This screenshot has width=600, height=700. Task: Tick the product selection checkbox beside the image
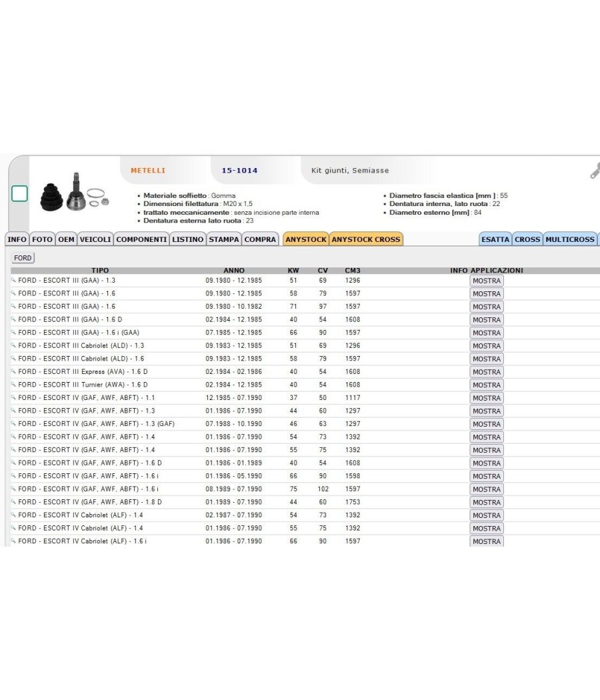[19, 194]
